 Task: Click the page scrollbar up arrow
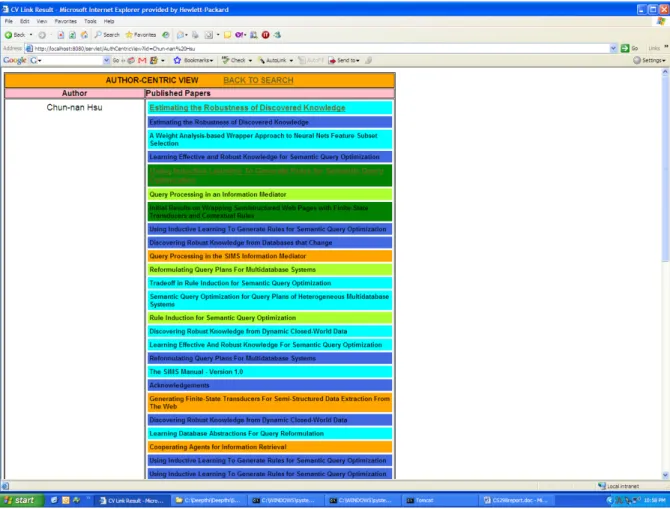click(665, 73)
